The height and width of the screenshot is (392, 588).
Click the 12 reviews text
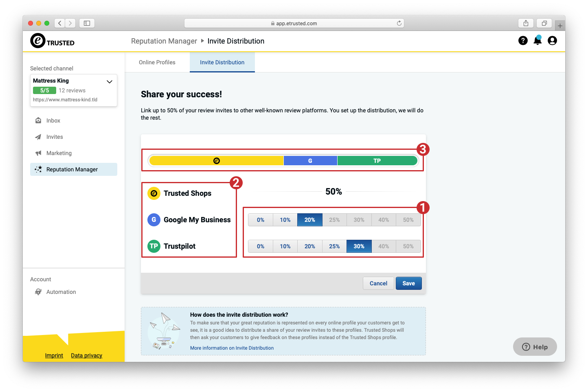(x=72, y=90)
